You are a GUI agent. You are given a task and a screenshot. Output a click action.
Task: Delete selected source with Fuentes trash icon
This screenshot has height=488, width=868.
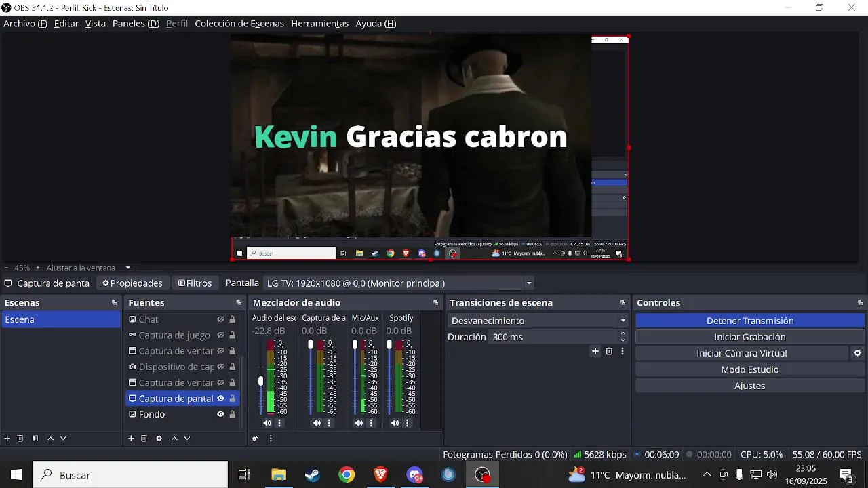click(x=144, y=439)
